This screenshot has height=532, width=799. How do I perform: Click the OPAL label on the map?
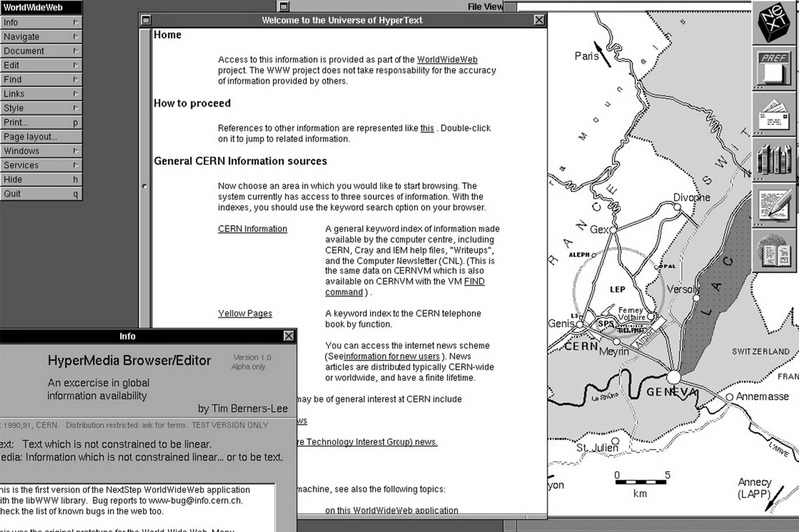(666, 266)
